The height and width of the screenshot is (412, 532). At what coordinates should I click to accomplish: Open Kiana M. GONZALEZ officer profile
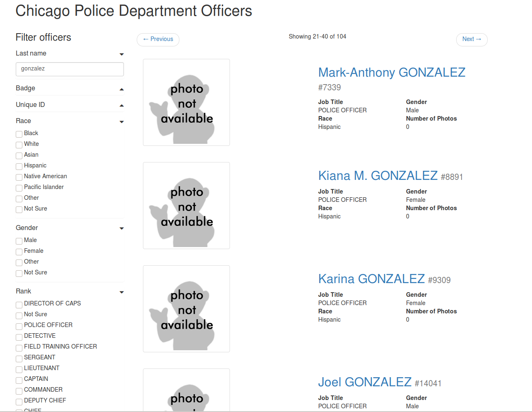(378, 176)
